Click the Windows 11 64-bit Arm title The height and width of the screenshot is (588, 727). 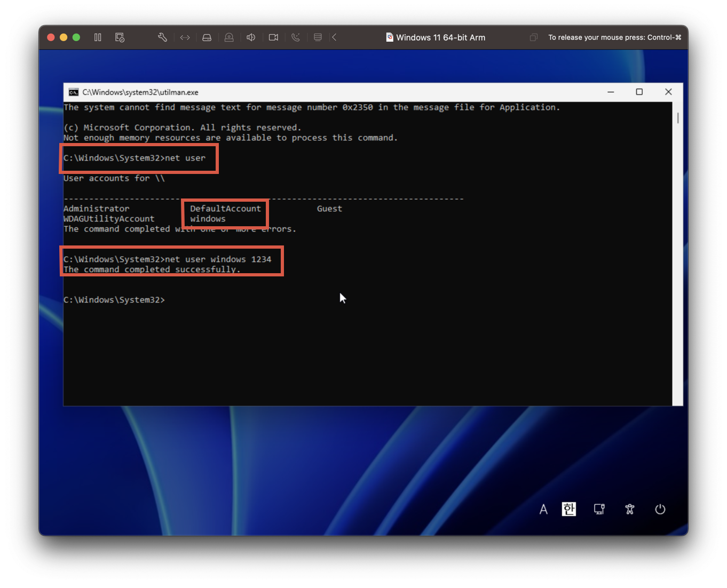(x=440, y=37)
